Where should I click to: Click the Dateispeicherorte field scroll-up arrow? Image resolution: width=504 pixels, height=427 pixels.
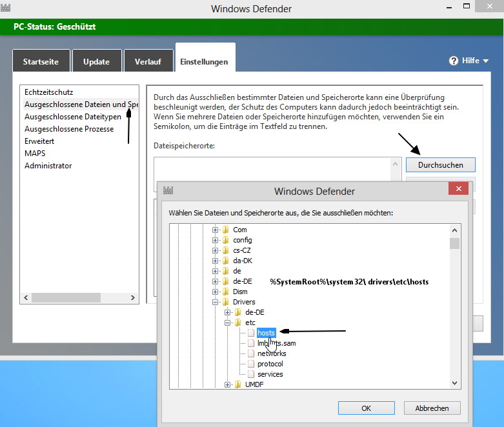tap(396, 164)
